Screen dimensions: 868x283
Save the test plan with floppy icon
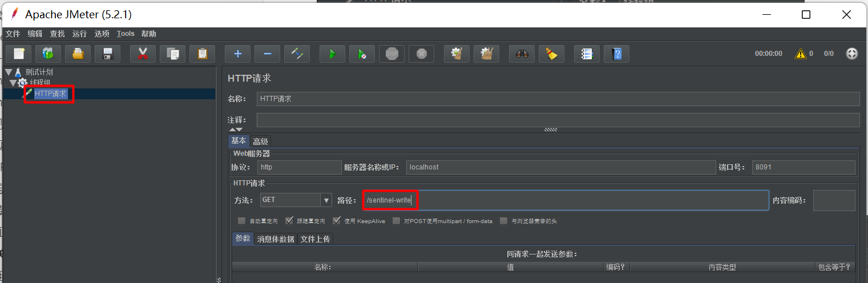pos(107,54)
